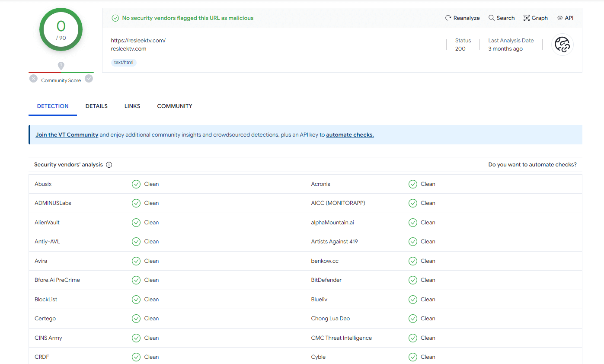Click the Artists Against 419 vendor name
Screen dimensions: 604x364
335,242
